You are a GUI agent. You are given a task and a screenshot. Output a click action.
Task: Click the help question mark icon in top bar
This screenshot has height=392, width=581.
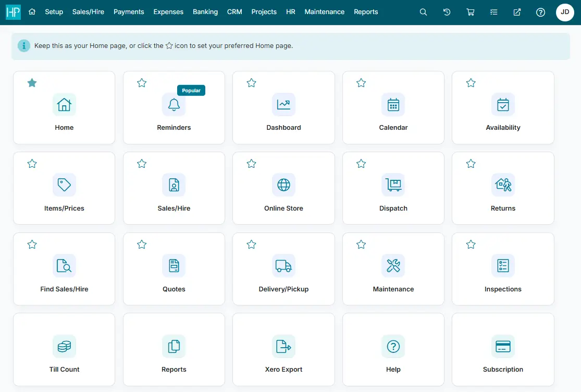point(540,12)
